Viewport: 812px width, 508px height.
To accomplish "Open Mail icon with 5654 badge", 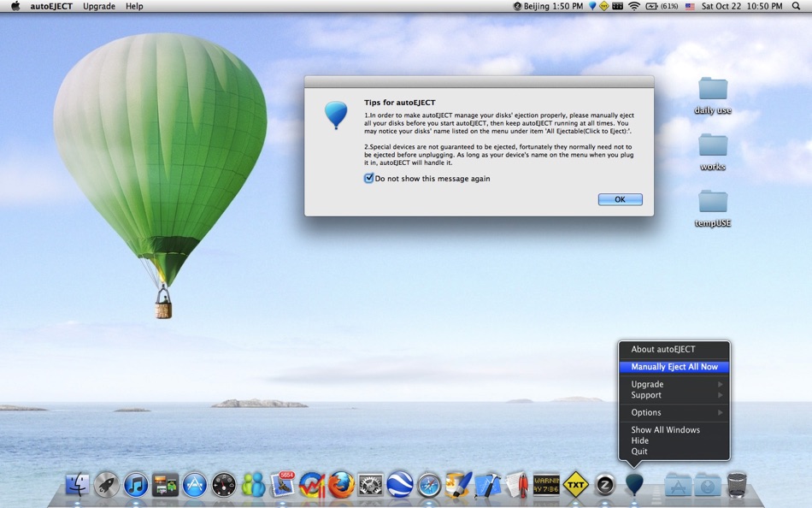I will [283, 484].
